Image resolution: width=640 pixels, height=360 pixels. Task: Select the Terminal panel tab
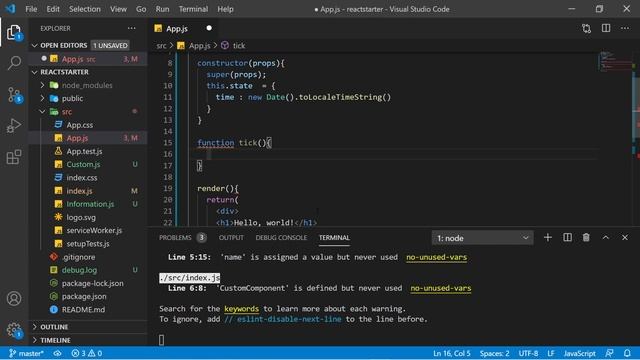tap(334, 238)
